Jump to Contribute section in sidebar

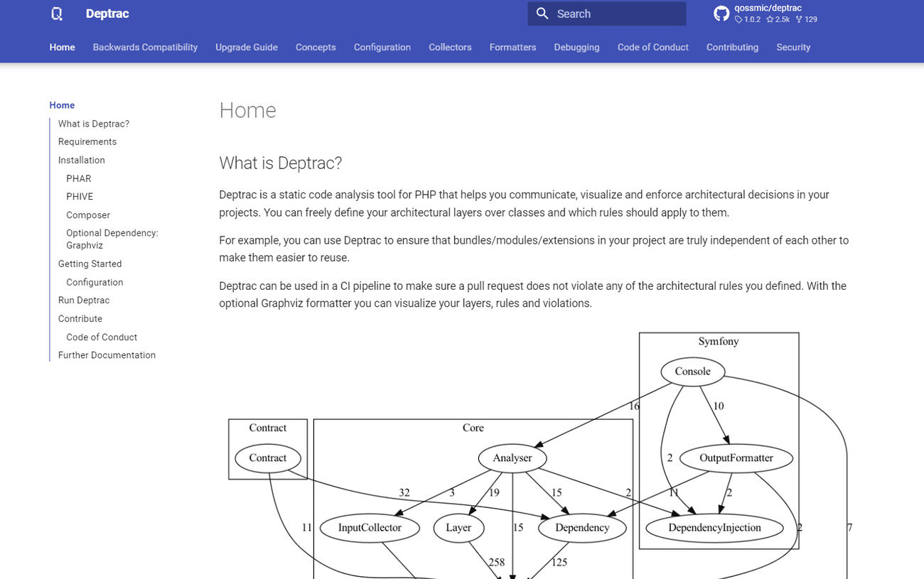80,318
